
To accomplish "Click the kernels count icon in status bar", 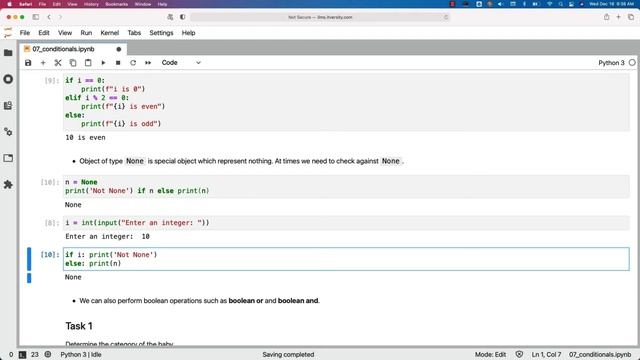I will coord(48,355).
